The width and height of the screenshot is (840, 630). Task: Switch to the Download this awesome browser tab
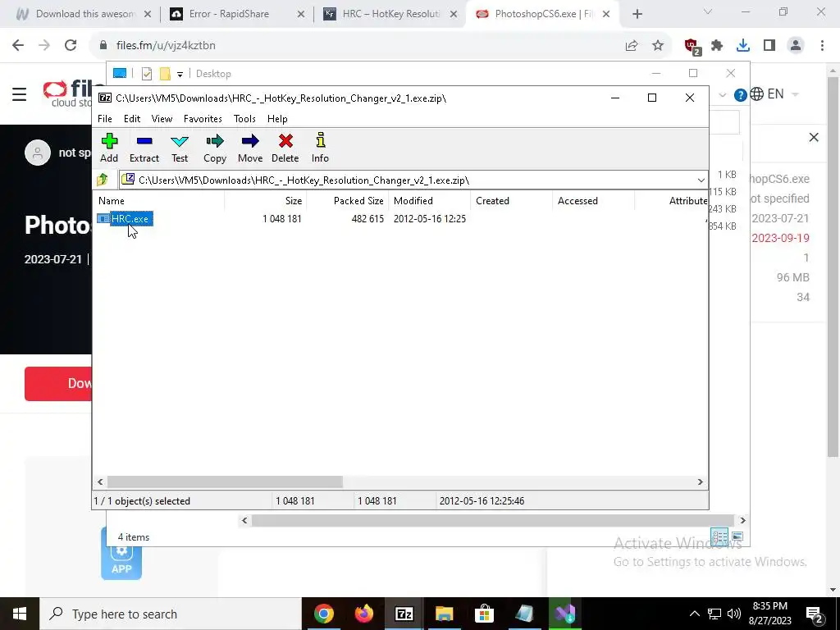tap(84, 14)
